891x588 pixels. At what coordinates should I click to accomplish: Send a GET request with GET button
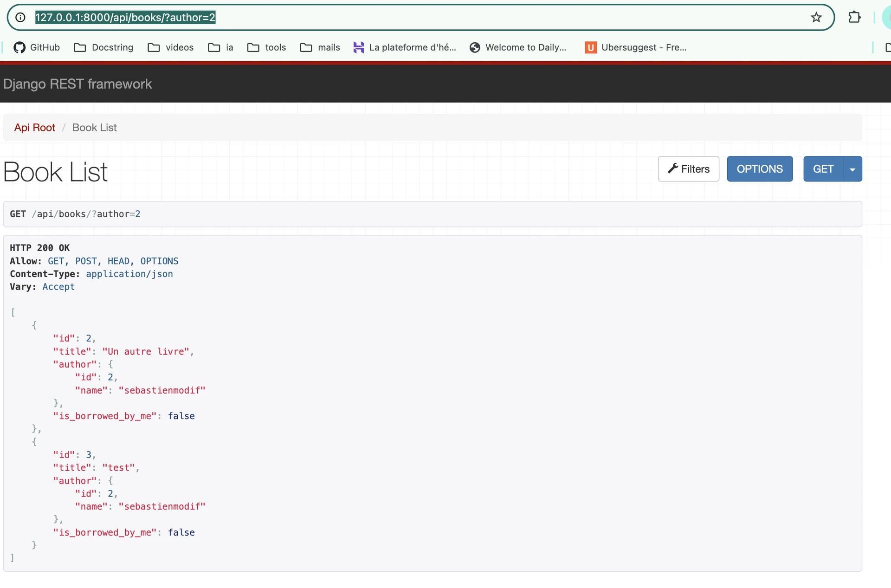pyautogui.click(x=823, y=169)
